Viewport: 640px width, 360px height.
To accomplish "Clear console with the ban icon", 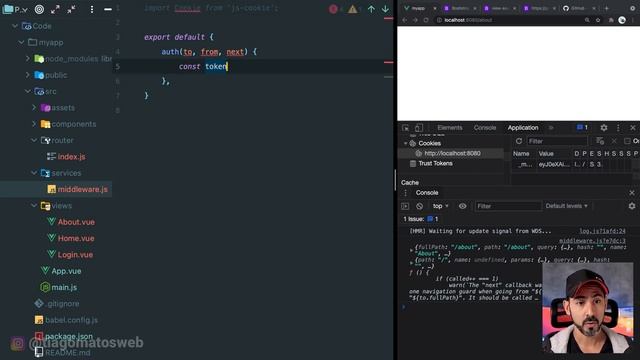I will (419, 206).
